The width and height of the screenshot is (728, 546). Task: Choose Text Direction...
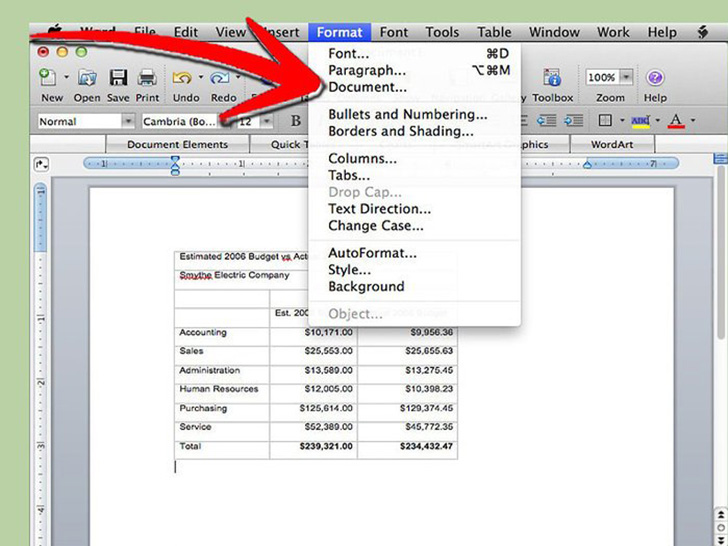point(415,209)
